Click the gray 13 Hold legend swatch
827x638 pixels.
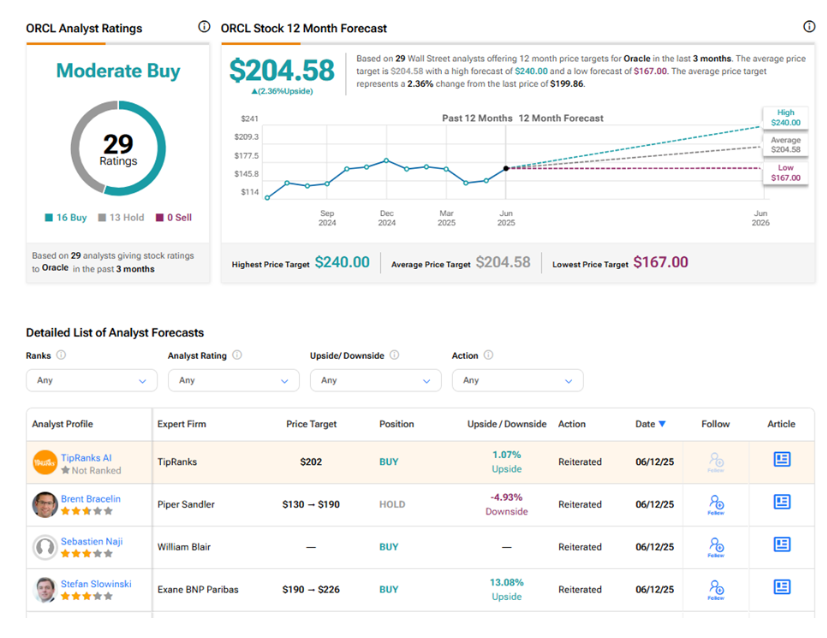pyautogui.click(x=102, y=218)
